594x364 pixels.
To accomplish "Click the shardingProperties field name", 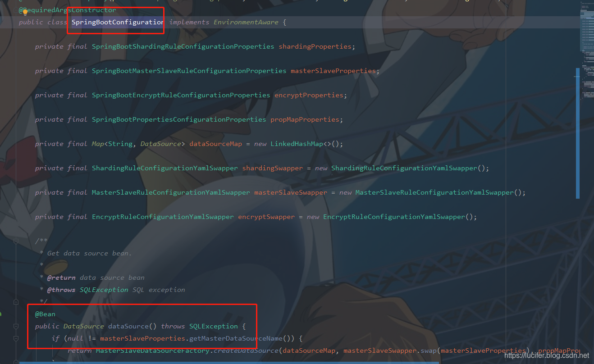I will [x=315, y=46].
